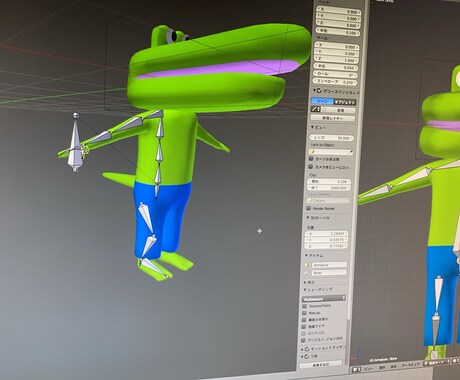Expand the 表示 panel

click(x=305, y=282)
